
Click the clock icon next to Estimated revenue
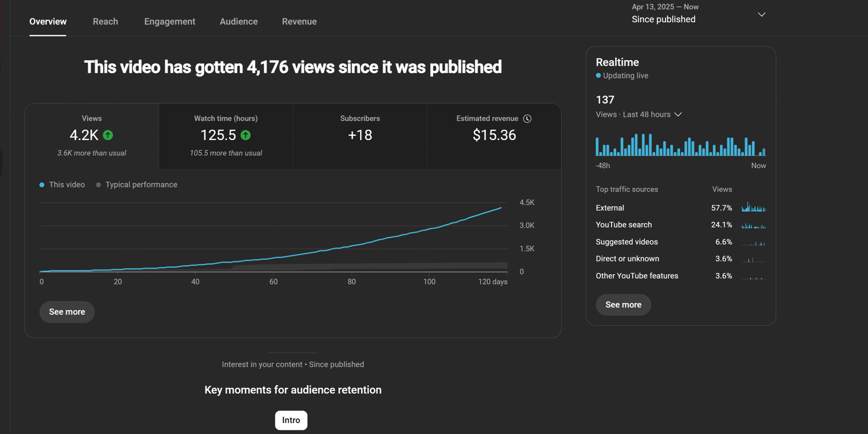(527, 119)
